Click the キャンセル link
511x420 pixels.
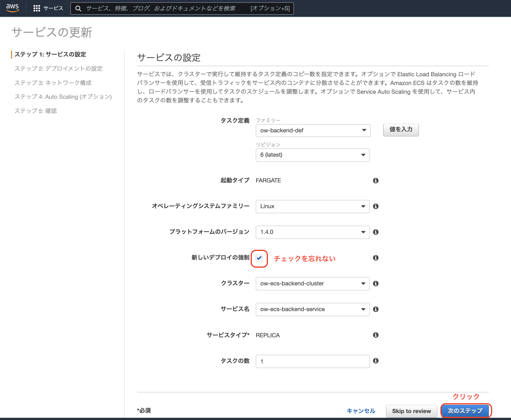361,411
